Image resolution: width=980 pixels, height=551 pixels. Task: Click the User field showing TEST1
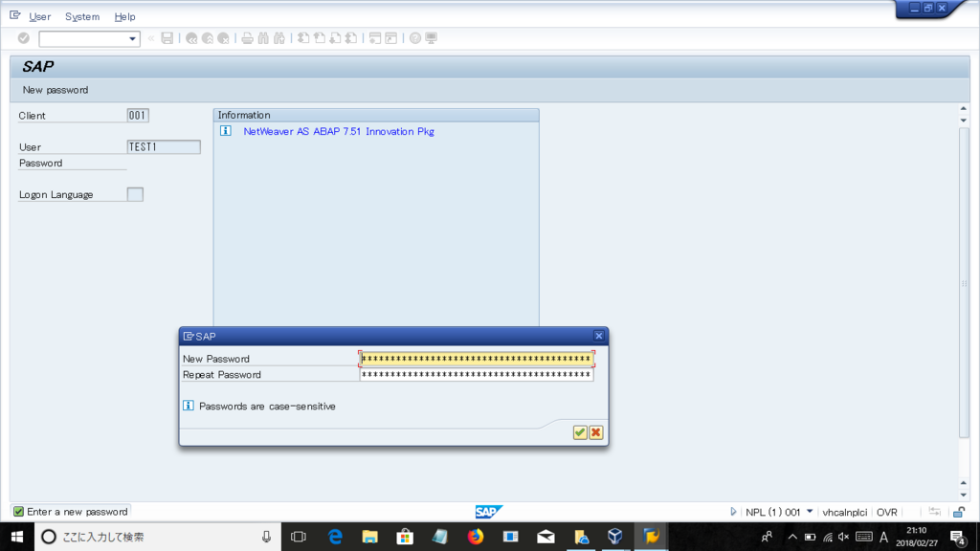[x=164, y=146]
